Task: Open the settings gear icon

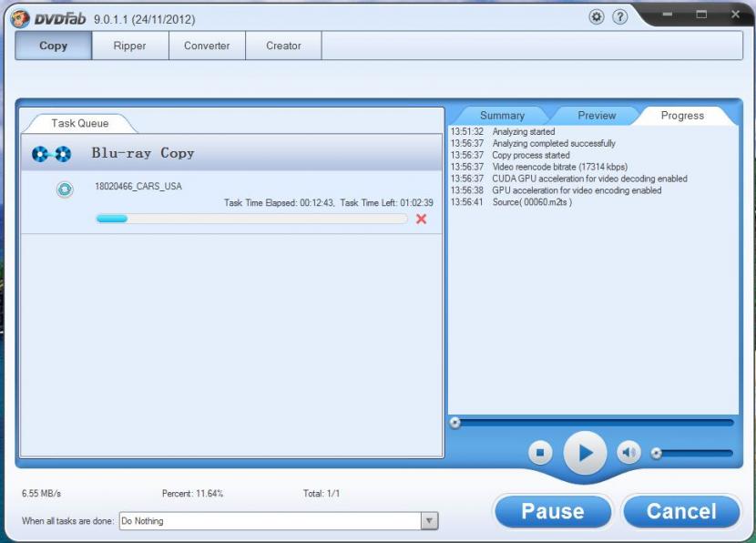Action: coord(597,17)
